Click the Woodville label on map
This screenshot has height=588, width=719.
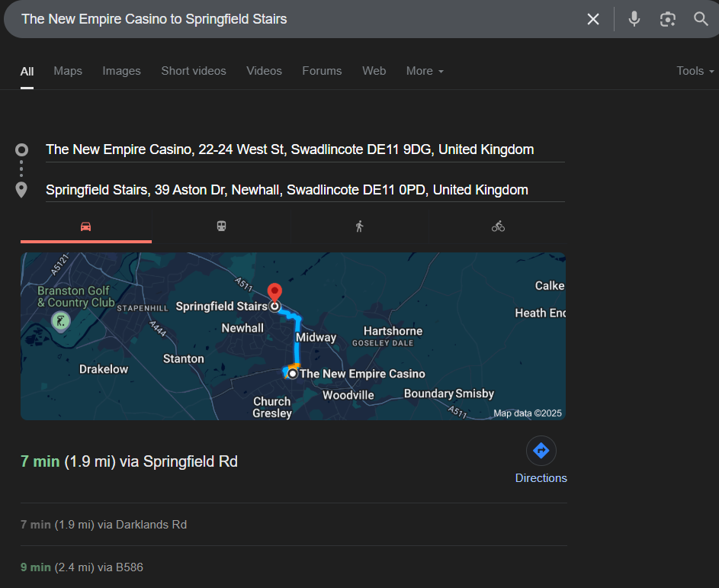click(348, 395)
